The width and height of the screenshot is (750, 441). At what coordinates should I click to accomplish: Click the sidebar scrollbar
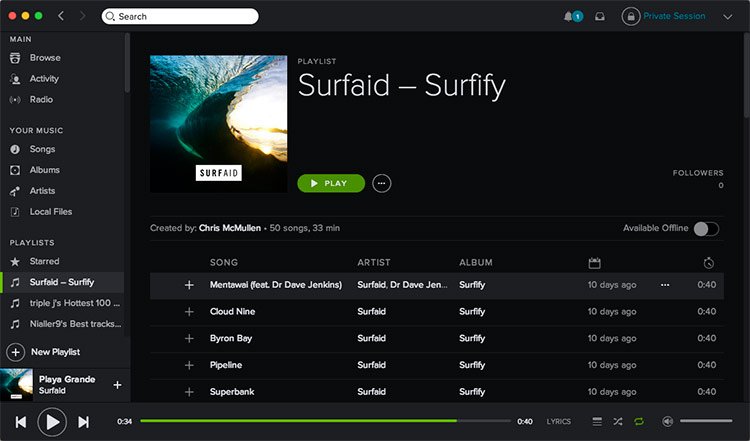[x=127, y=63]
